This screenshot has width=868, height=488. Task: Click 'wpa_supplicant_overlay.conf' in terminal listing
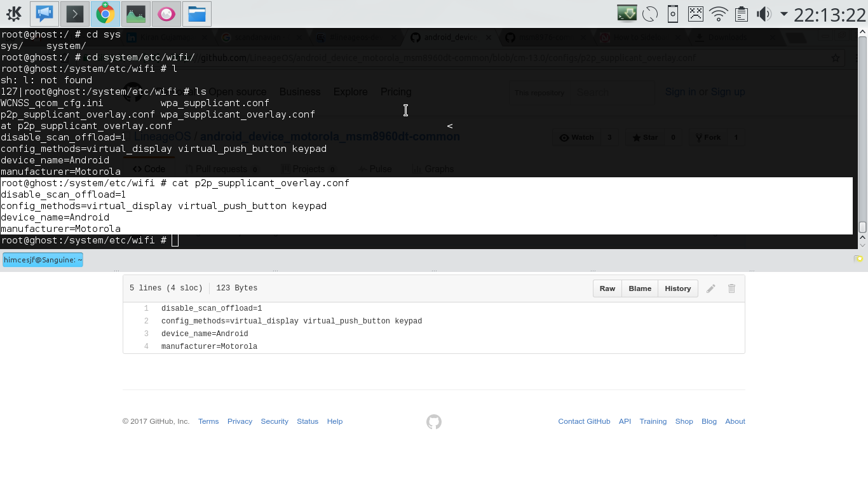238,114
